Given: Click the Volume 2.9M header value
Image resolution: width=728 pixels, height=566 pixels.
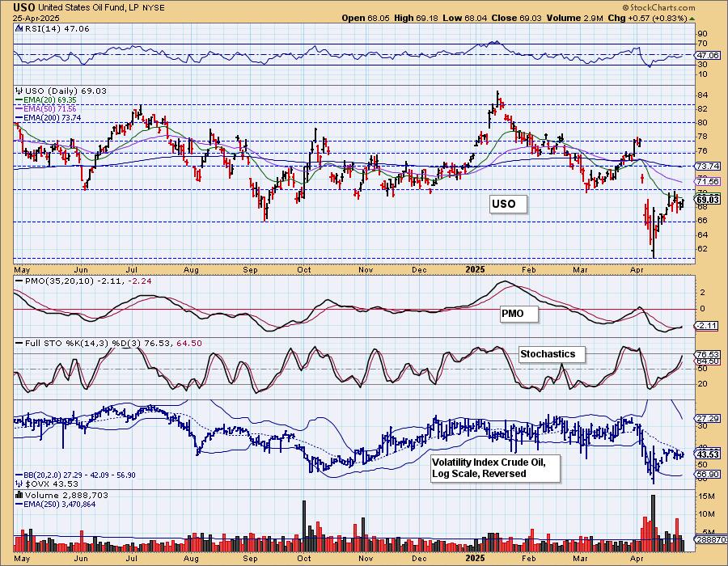Looking at the screenshot, I should [x=574, y=18].
